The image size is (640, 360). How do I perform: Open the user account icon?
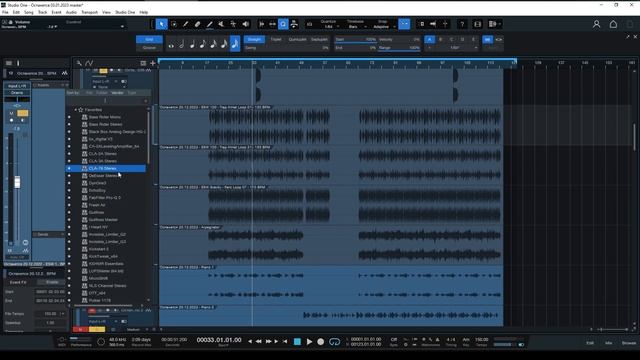(596, 24)
